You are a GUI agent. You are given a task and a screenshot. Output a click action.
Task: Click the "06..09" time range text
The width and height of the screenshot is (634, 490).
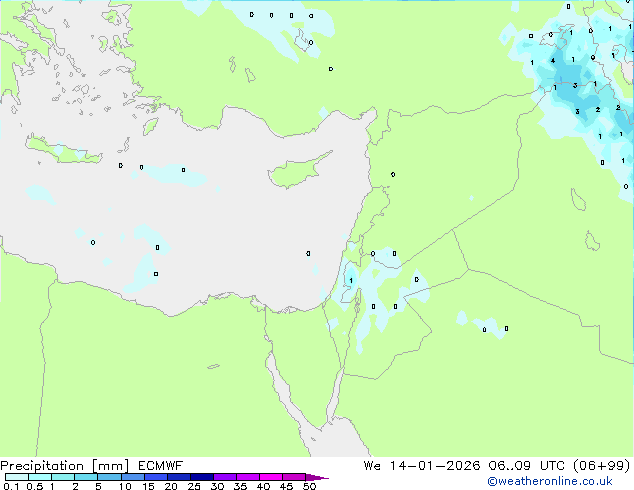[x=509, y=466]
